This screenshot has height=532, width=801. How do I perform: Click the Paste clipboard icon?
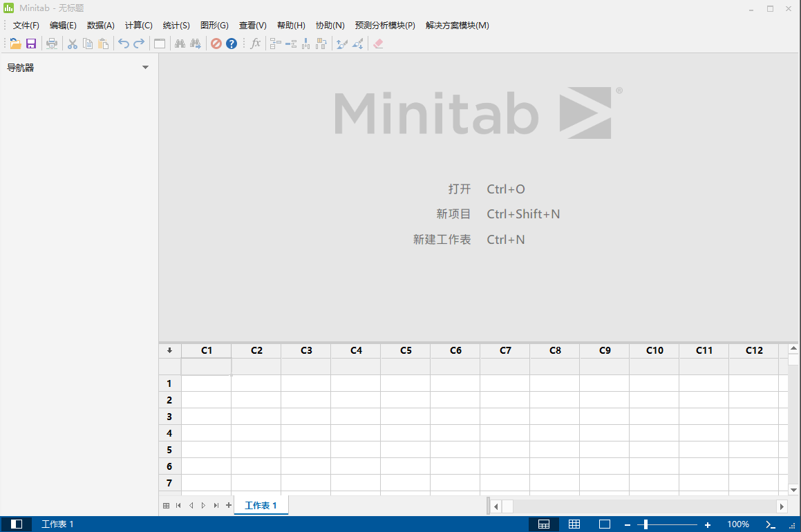tap(103, 44)
